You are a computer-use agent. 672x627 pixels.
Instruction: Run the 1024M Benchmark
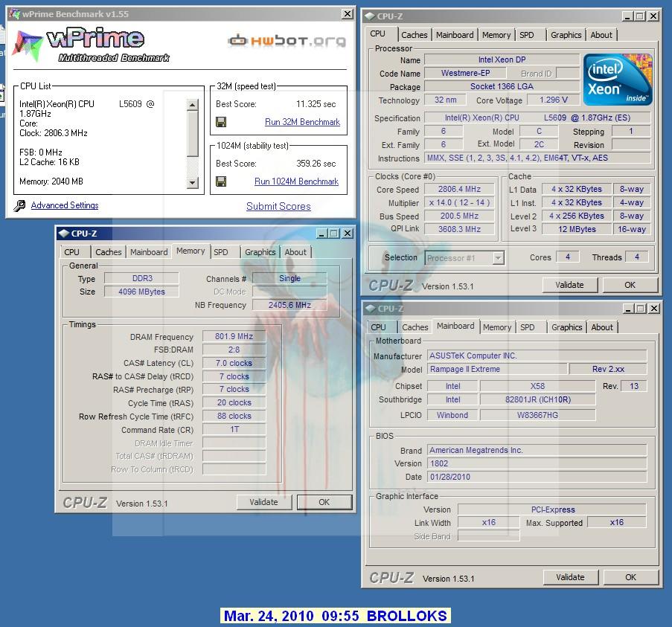click(x=297, y=181)
